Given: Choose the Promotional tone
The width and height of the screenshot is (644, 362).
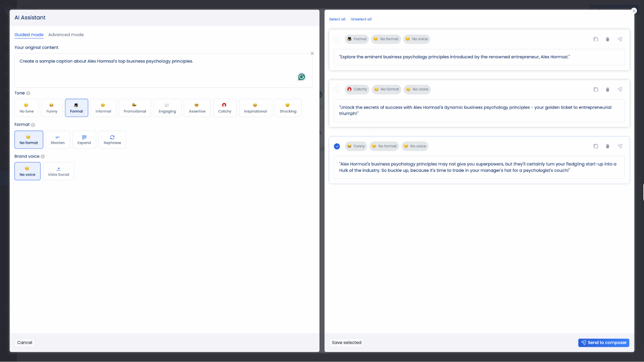Looking at the screenshot, I should [134, 108].
